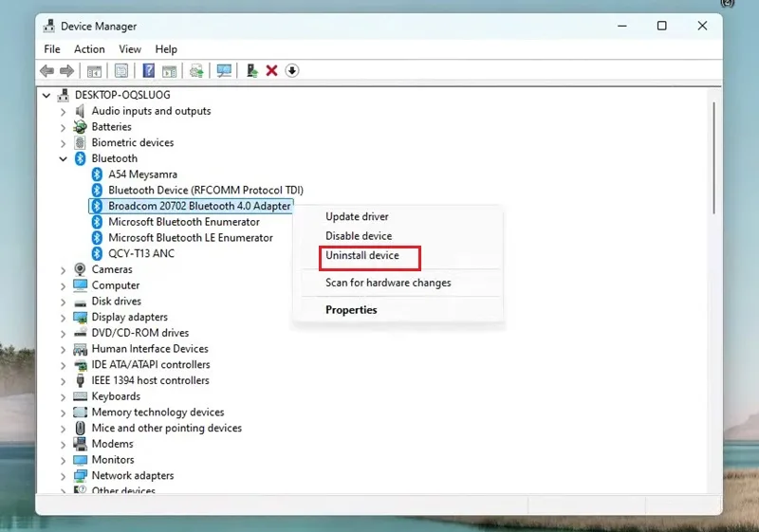The image size is (759, 532).
Task: Open the Help question-mark toolbar icon
Action: [149, 70]
